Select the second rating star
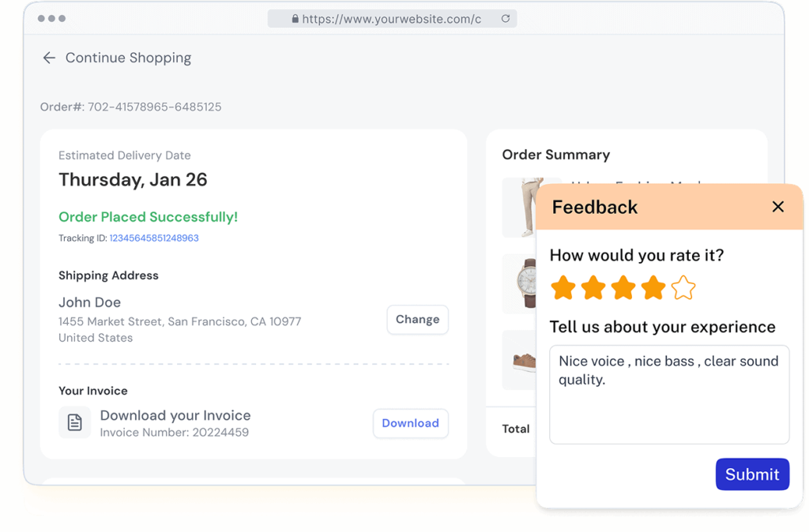The width and height of the screenshot is (809, 532). (x=593, y=288)
